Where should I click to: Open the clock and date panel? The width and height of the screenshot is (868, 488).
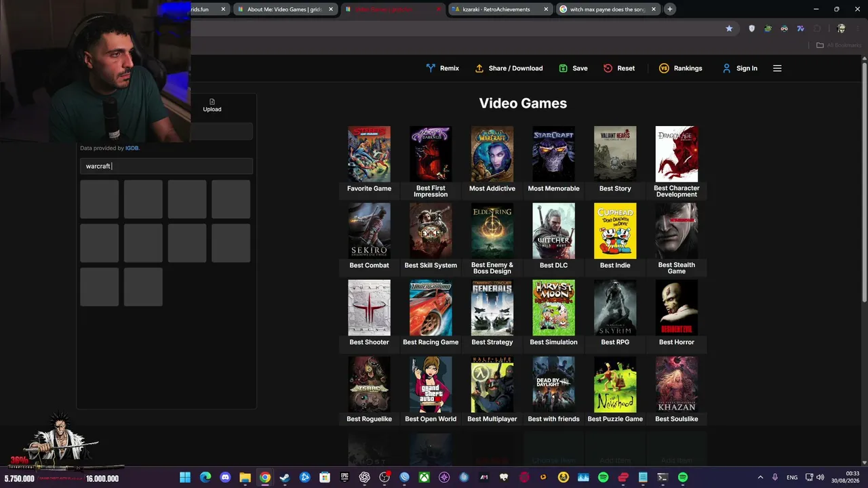tap(846, 477)
